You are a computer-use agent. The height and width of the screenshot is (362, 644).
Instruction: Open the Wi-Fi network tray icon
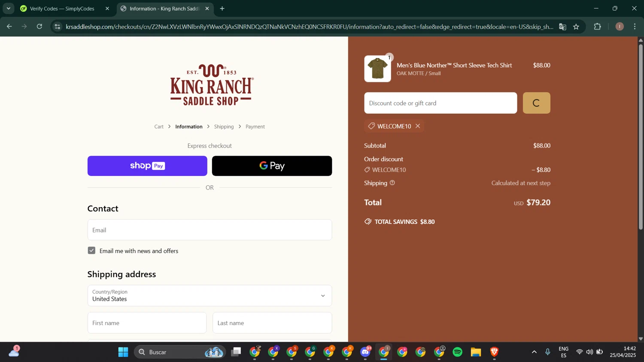(579, 352)
